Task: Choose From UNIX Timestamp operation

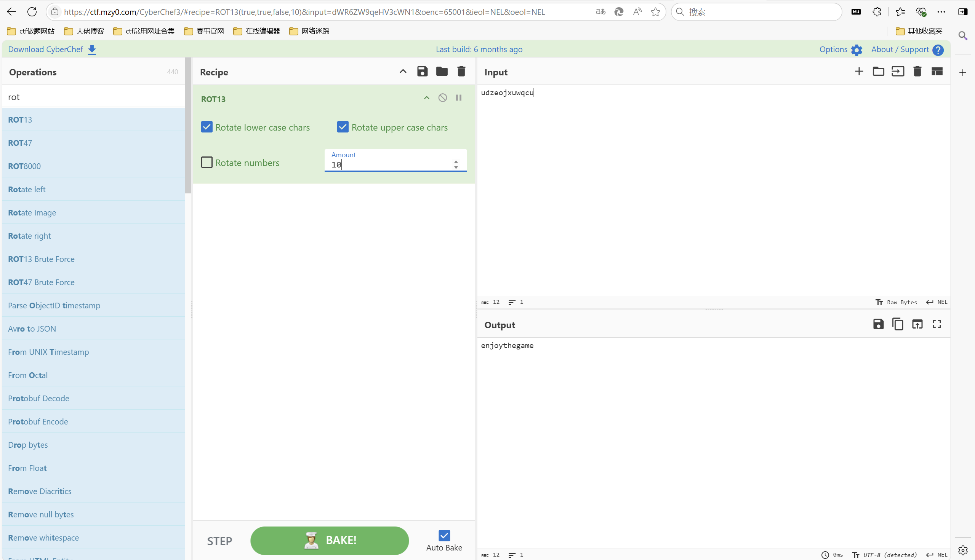Action: click(x=93, y=351)
